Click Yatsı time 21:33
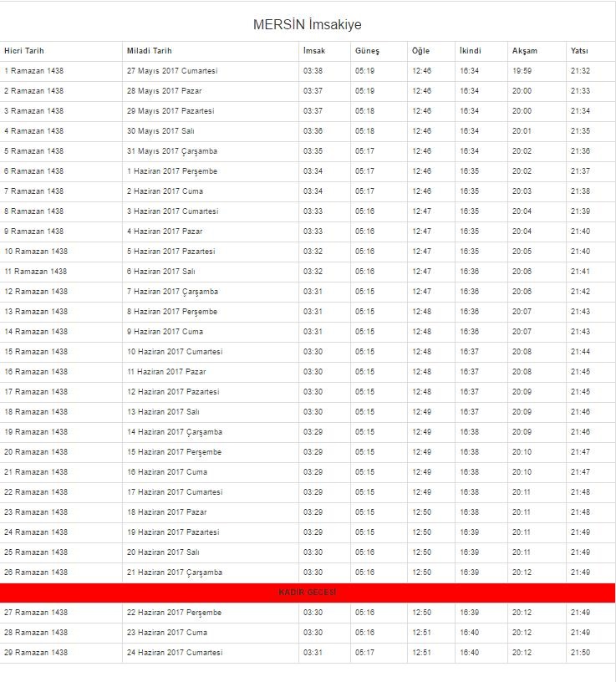 pos(580,91)
